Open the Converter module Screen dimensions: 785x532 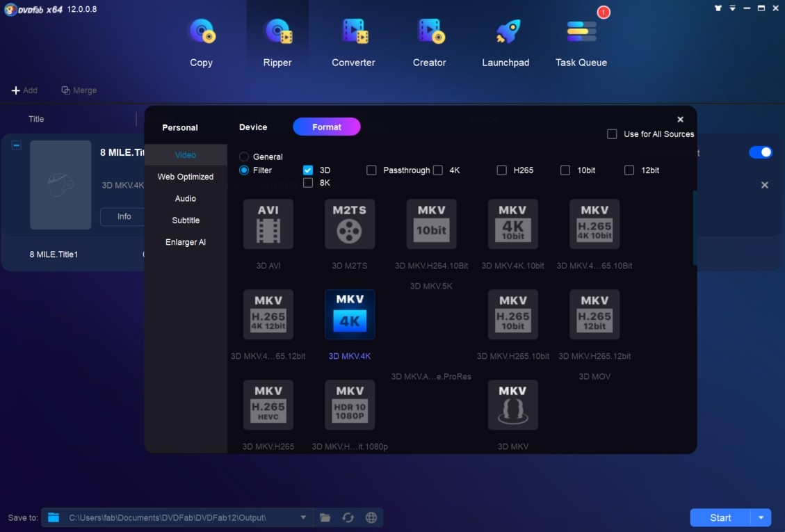pyautogui.click(x=353, y=42)
